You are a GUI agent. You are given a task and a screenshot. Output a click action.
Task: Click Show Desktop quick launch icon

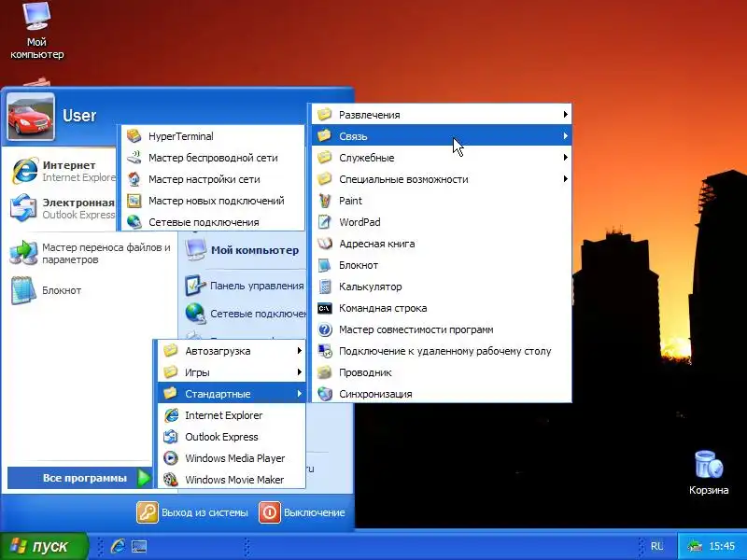(139, 546)
